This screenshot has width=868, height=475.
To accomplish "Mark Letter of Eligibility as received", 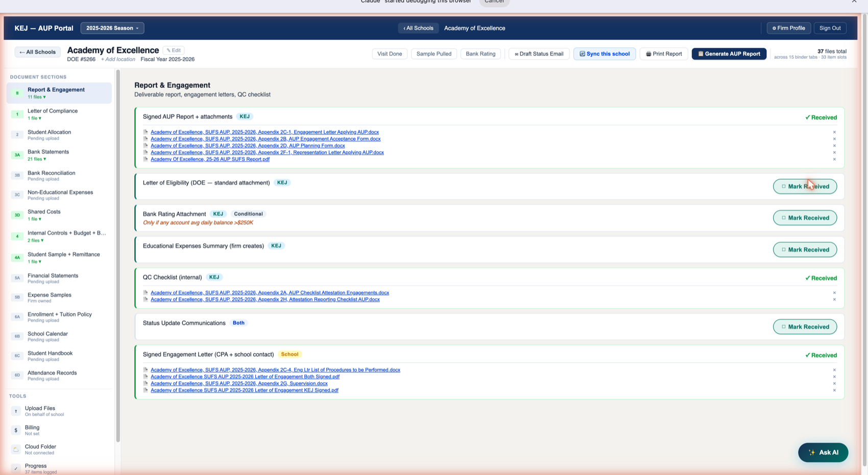I will tap(805, 186).
